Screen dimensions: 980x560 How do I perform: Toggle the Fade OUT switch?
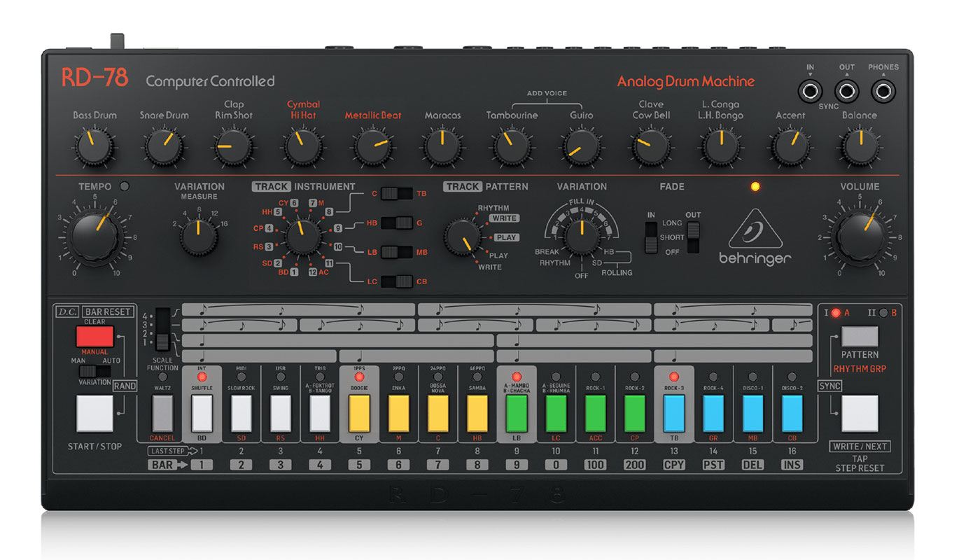click(693, 237)
